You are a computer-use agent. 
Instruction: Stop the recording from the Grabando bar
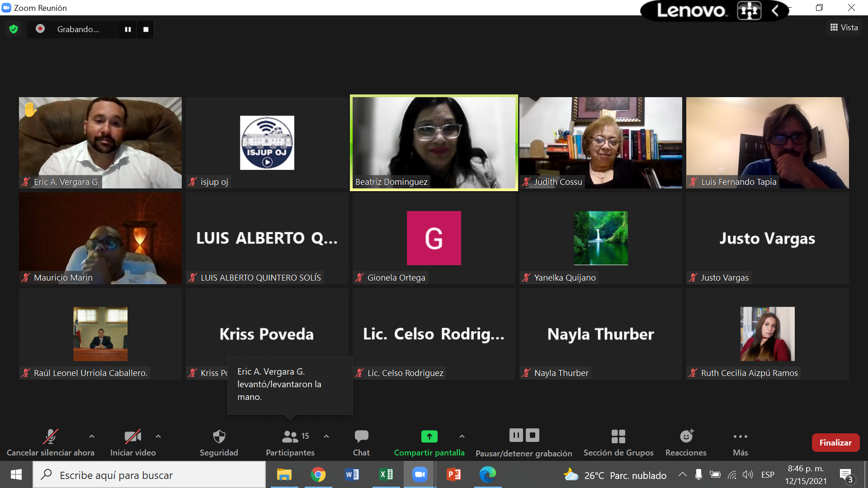click(x=146, y=29)
